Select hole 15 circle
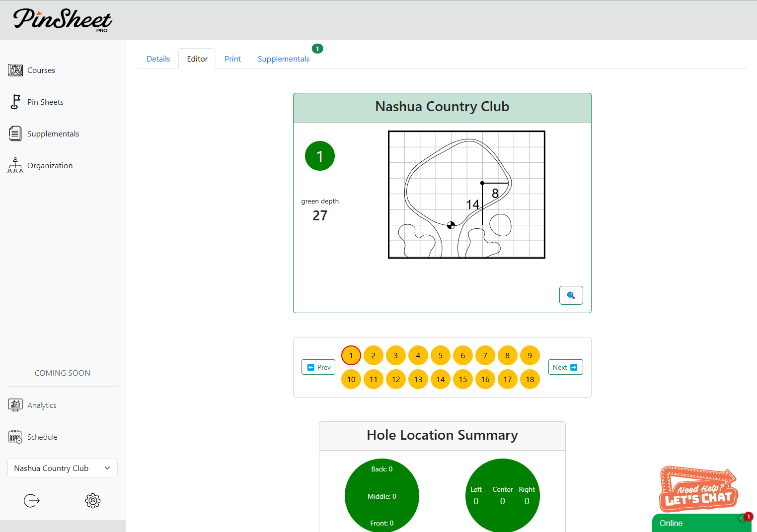The width and height of the screenshot is (757, 532). [x=463, y=379]
